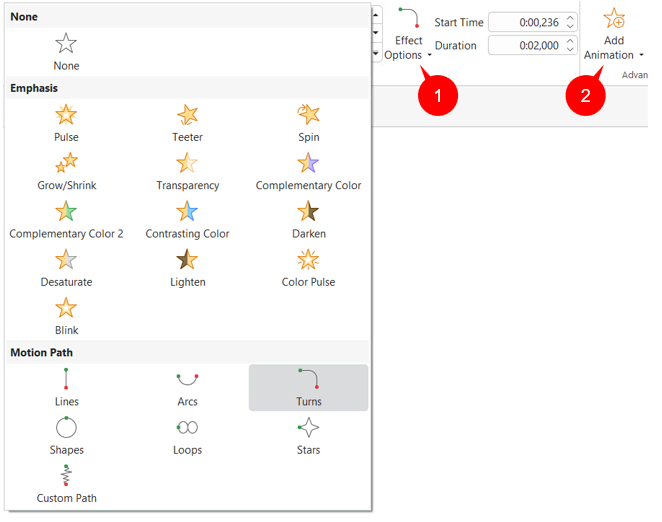Apply the Spin emphasis animation

[x=308, y=116]
